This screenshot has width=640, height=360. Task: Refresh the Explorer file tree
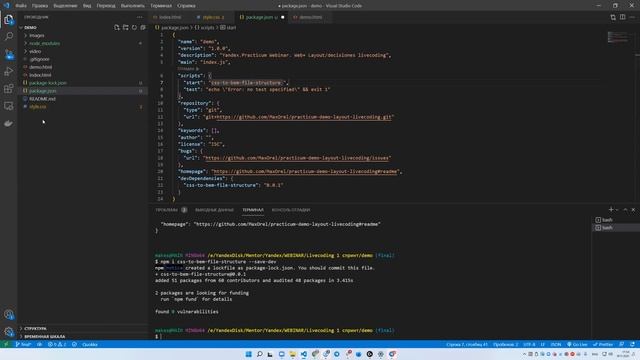coord(134,27)
